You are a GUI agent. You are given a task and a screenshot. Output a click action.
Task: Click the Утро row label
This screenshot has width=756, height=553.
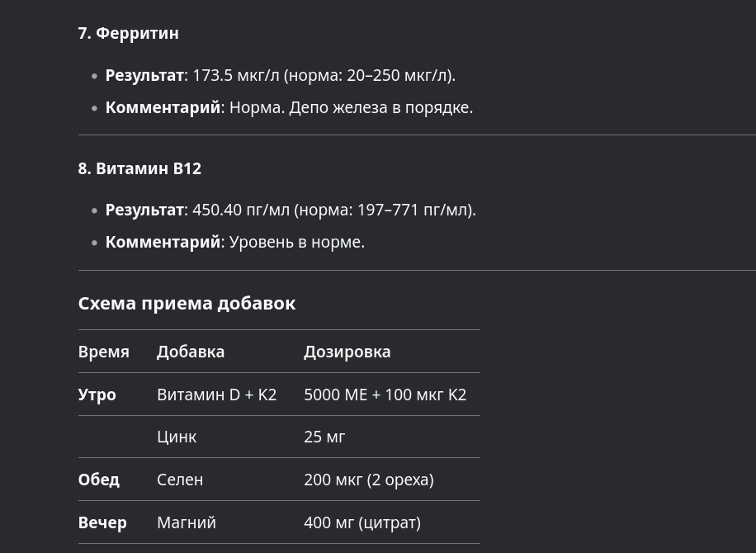click(97, 395)
